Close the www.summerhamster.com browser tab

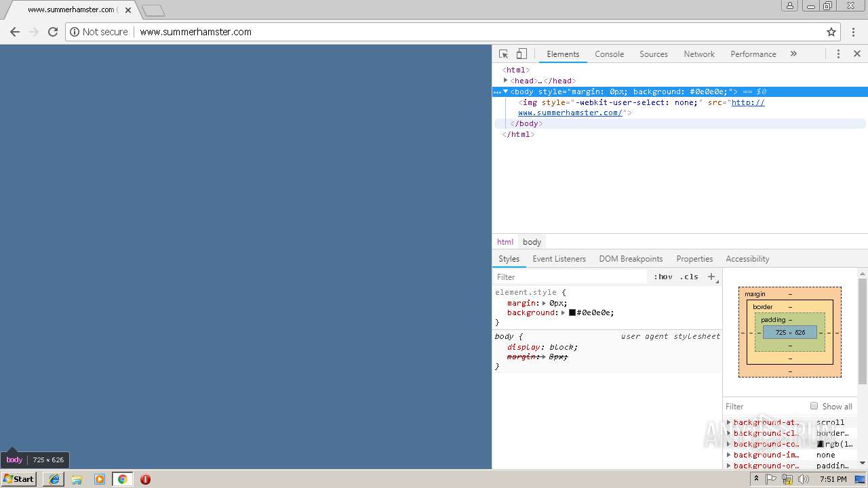tap(128, 10)
